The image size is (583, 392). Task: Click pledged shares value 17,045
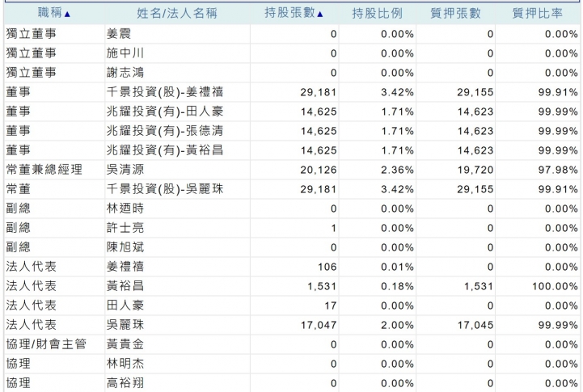pos(475,325)
